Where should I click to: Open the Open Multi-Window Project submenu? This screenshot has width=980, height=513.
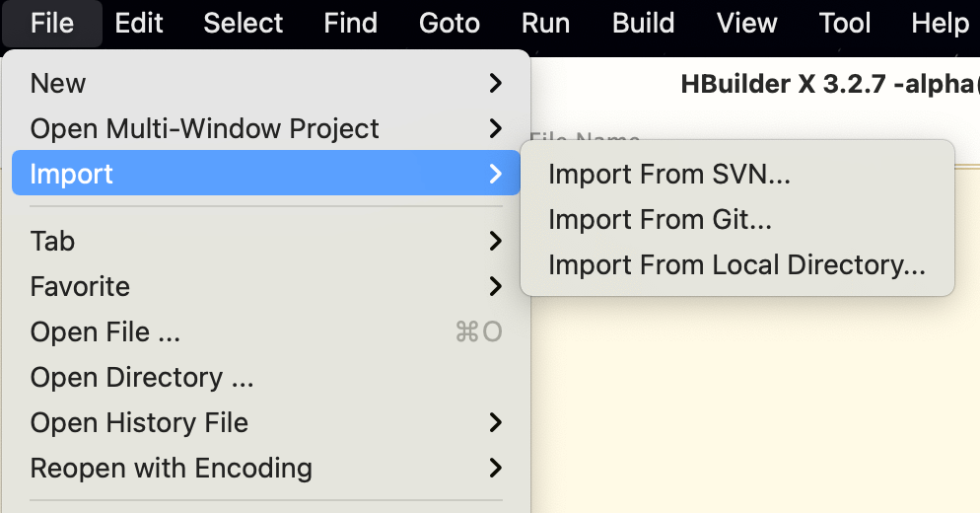click(265, 128)
